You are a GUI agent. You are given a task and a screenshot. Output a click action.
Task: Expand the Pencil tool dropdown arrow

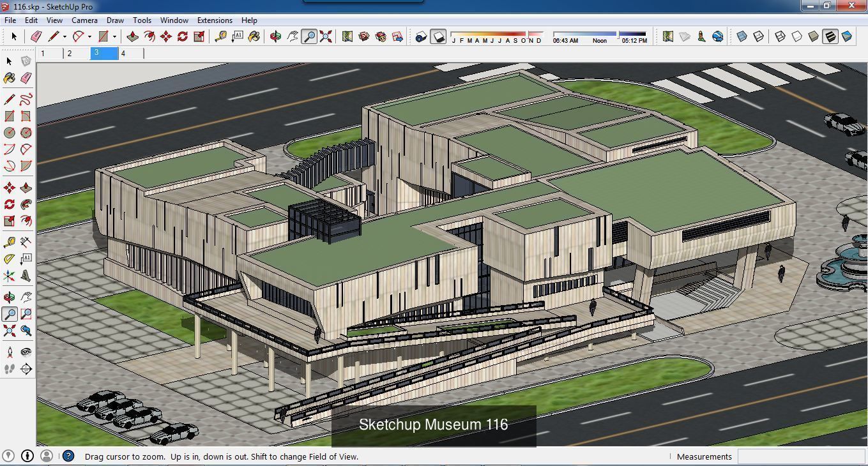point(65,37)
